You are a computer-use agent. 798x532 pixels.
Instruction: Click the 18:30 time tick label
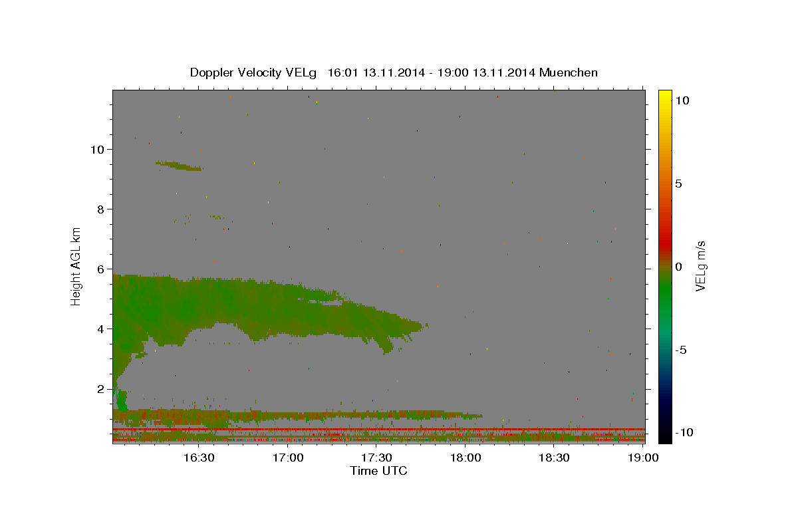[x=554, y=458]
